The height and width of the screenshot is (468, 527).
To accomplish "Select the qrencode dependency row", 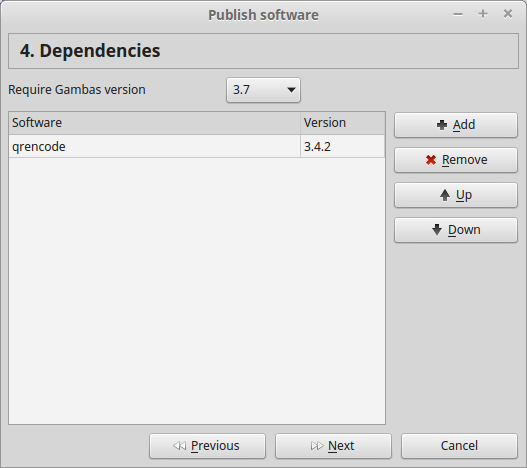I will (x=197, y=147).
